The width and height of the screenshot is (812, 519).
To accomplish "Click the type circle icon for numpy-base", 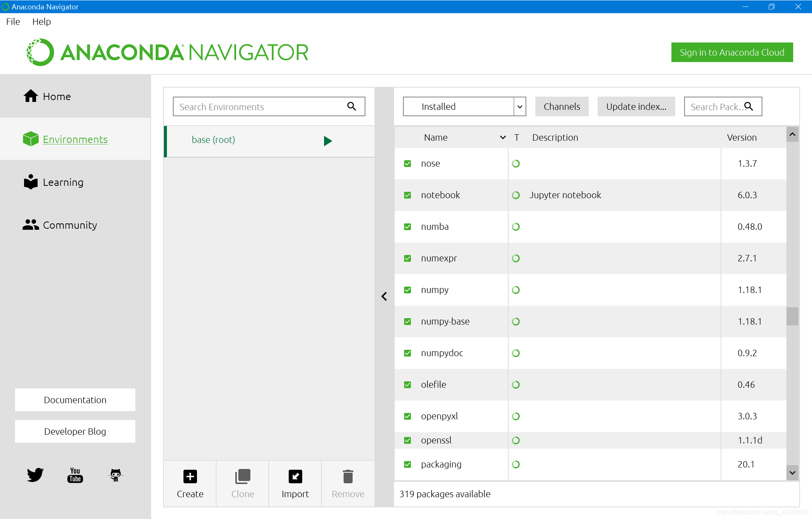I will [516, 322].
